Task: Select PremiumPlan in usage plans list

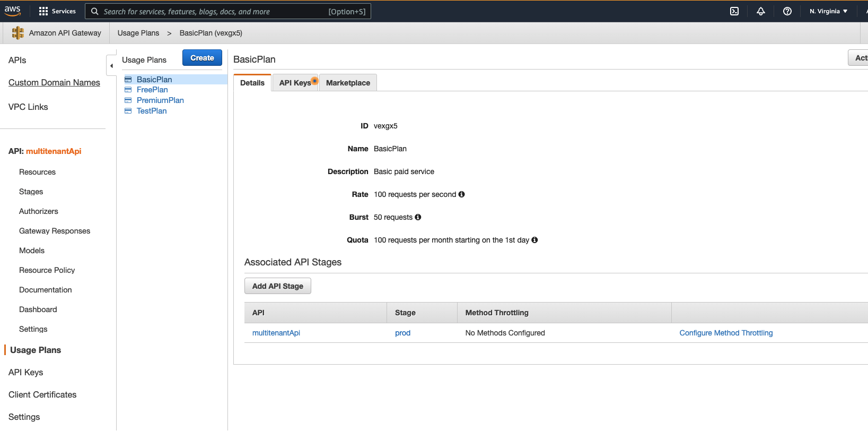Action: pos(160,100)
